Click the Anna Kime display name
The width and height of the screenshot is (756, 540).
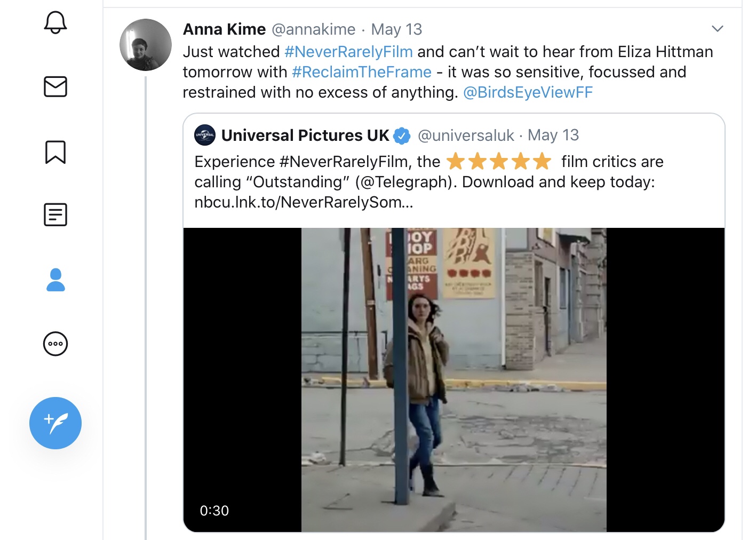coord(224,29)
